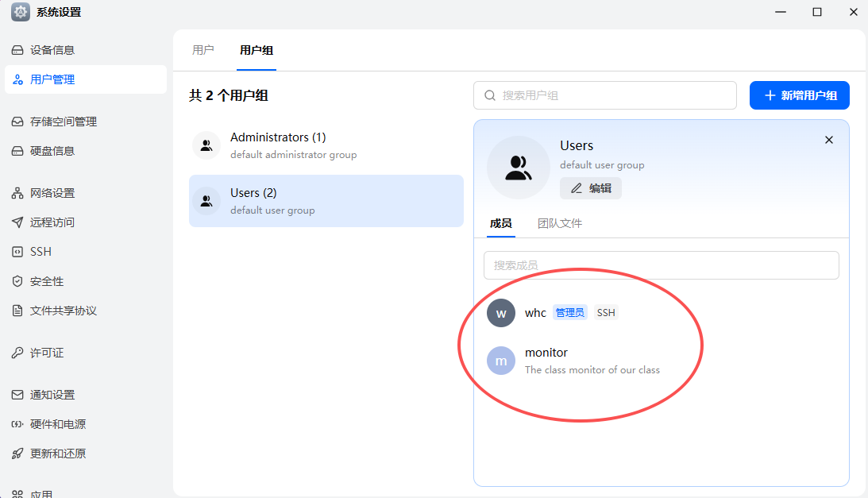Open 网络设置 section
The width and height of the screenshot is (868, 498).
pyautogui.click(x=85, y=193)
